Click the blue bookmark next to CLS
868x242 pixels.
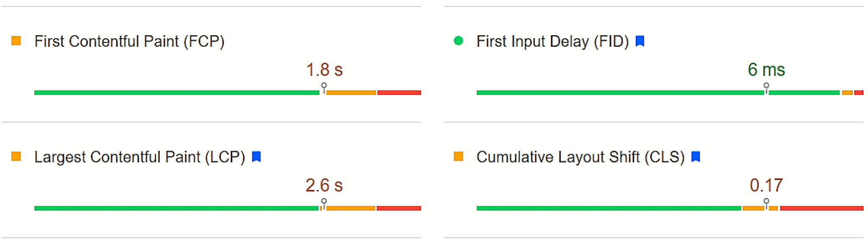point(696,157)
